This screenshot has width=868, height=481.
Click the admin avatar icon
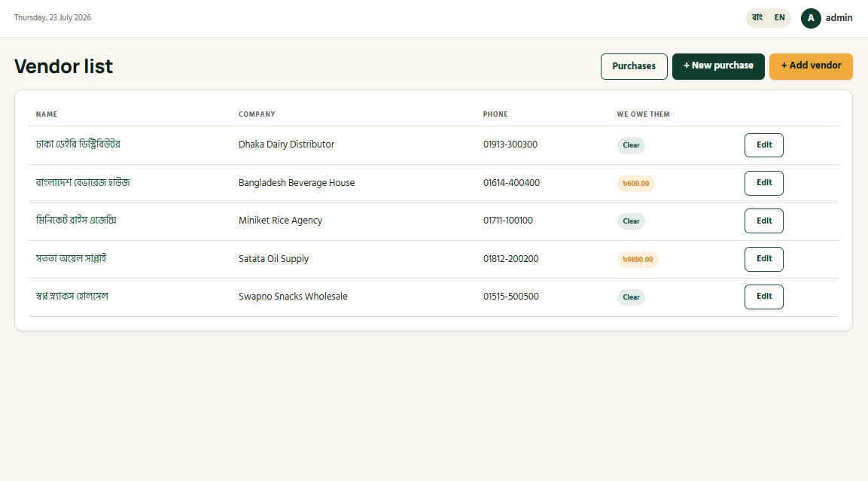(811, 18)
